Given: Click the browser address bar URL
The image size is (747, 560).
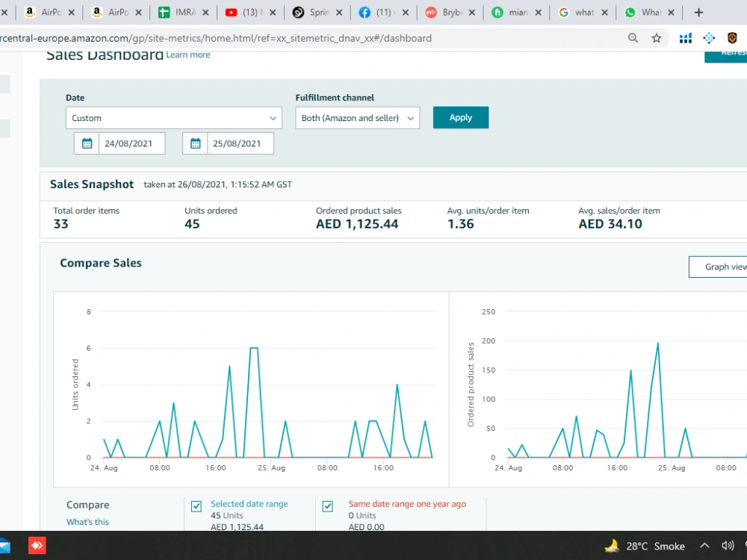Looking at the screenshot, I should (217, 38).
